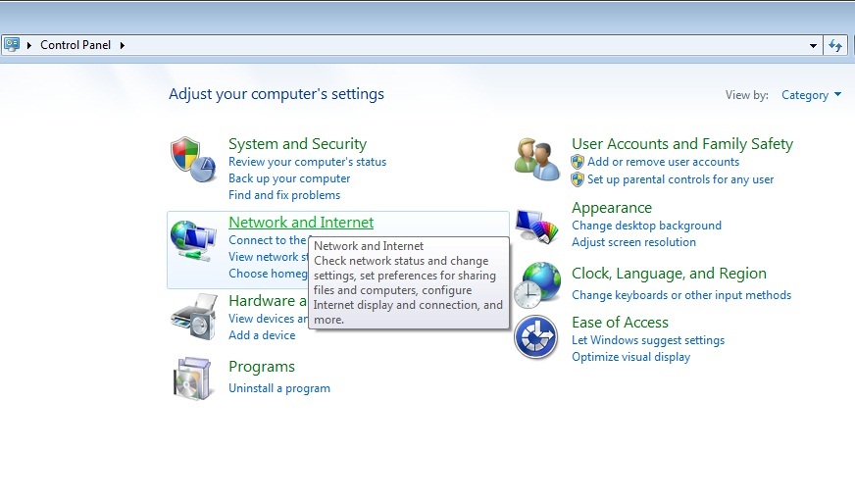
Task: Click Optimize visual display
Action: click(630, 357)
